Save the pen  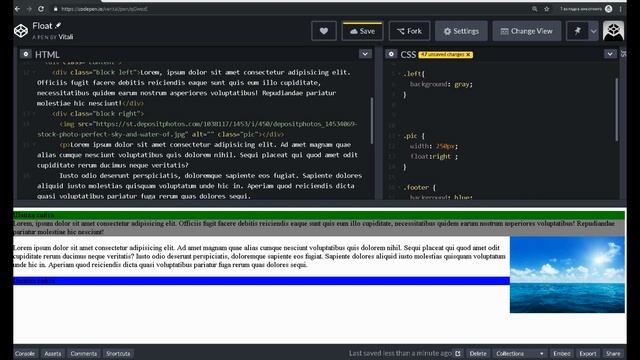(362, 31)
